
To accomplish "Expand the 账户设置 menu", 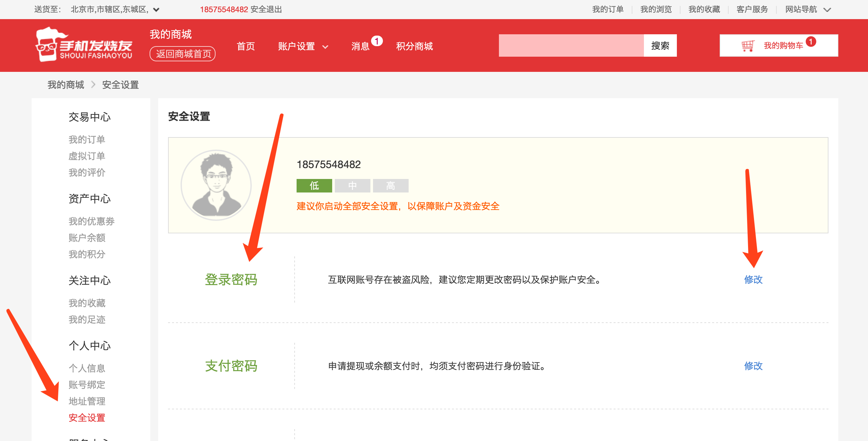I will click(303, 46).
